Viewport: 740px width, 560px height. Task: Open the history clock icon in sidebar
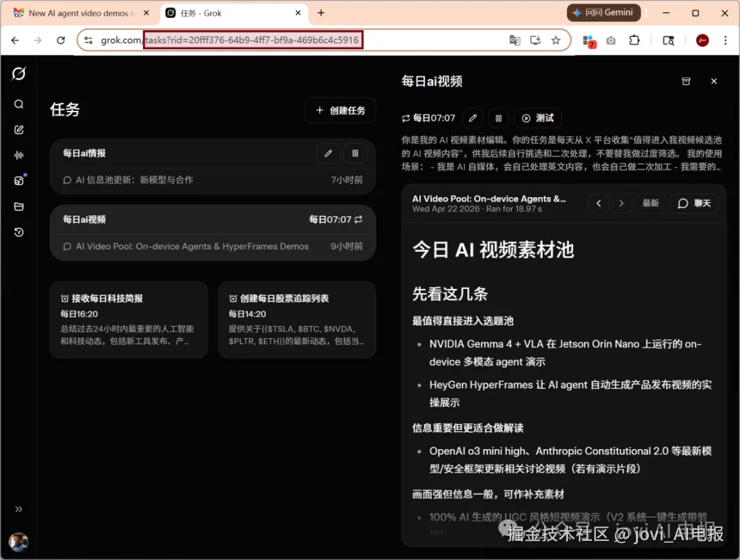click(x=19, y=232)
